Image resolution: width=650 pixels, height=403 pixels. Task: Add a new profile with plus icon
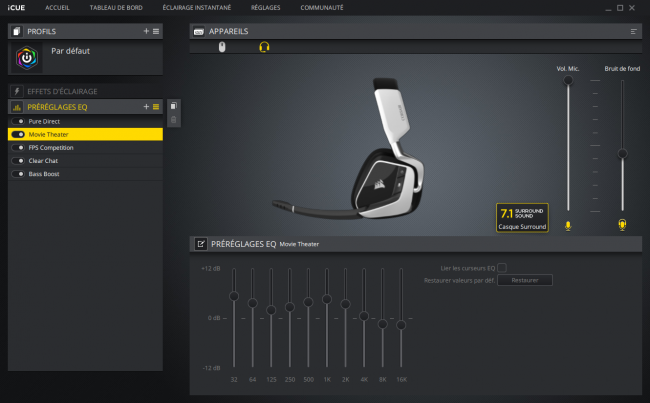(x=146, y=31)
